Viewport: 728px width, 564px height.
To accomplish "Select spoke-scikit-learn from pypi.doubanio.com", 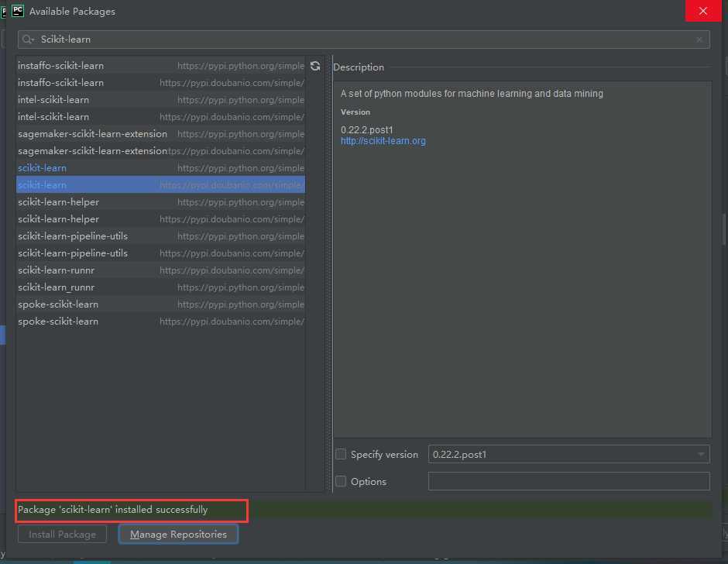I will point(160,322).
